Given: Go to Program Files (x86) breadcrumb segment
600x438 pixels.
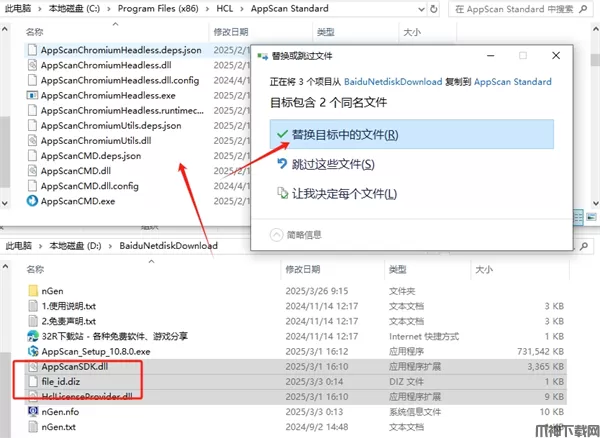Looking at the screenshot, I should click(x=158, y=9).
